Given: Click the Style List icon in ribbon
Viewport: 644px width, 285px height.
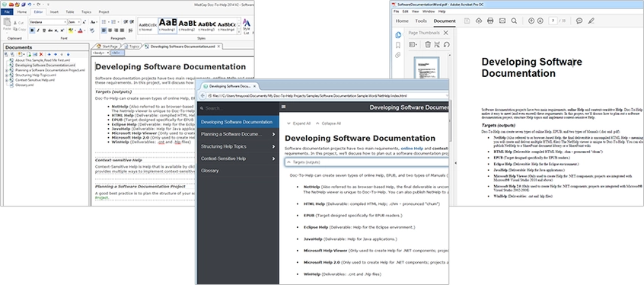Looking at the screenshot, I should (x=246, y=26).
